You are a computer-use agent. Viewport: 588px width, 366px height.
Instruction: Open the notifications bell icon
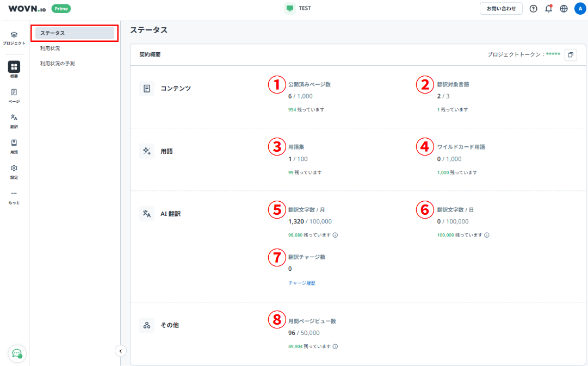tap(548, 9)
